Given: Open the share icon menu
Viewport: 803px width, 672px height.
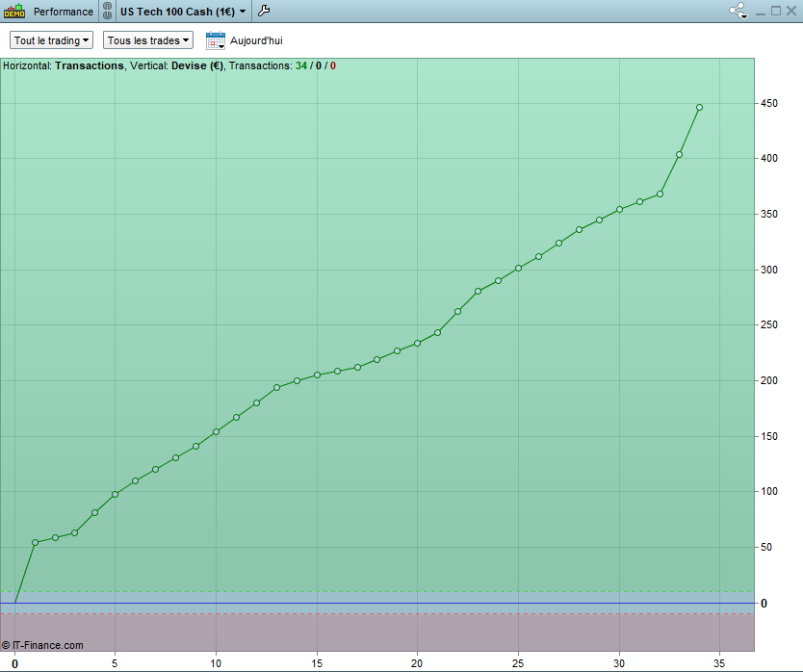Looking at the screenshot, I should pyautogui.click(x=738, y=11).
